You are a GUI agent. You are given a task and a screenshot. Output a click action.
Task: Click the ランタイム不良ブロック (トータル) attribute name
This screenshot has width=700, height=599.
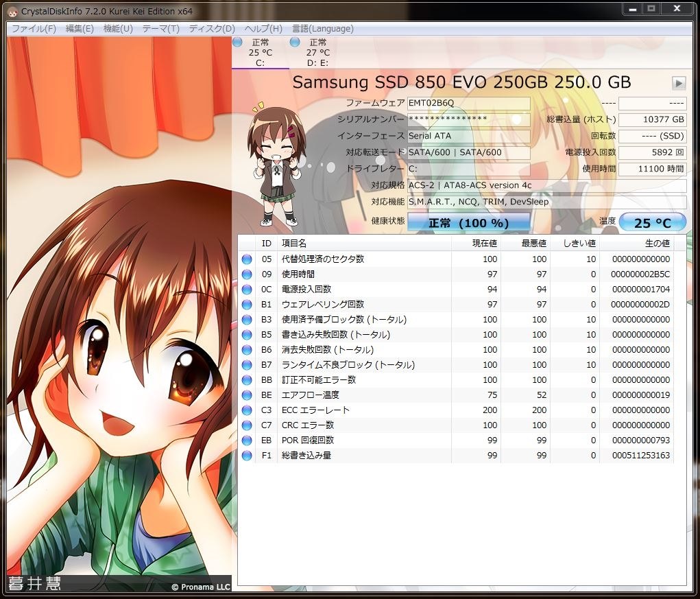click(348, 365)
